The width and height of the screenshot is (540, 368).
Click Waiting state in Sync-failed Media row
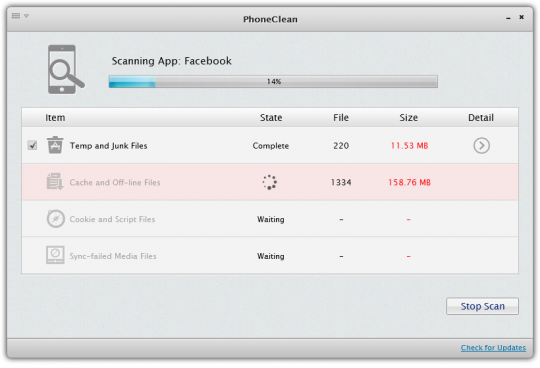pos(271,256)
